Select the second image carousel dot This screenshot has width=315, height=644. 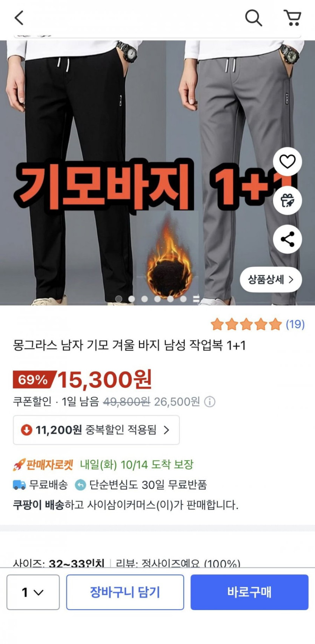pos(132,299)
